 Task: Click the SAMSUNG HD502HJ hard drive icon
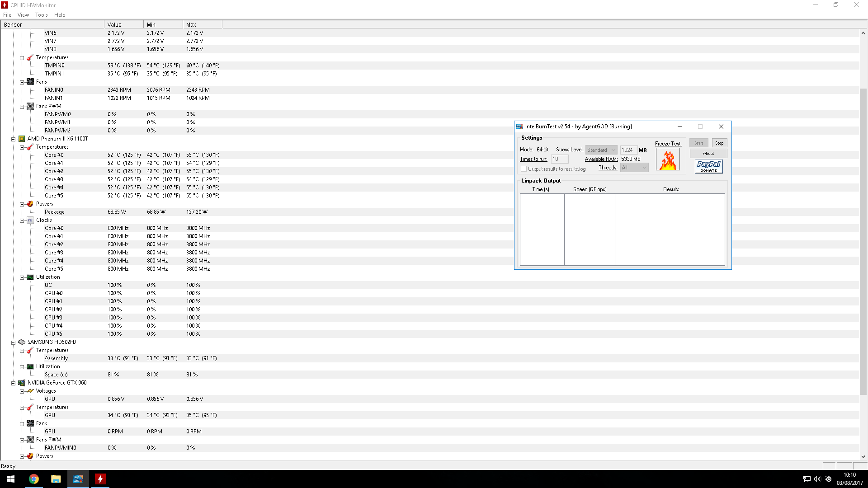(22, 342)
